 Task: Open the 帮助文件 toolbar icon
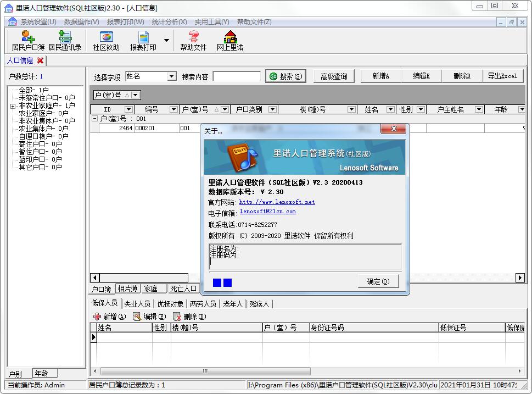click(193, 41)
